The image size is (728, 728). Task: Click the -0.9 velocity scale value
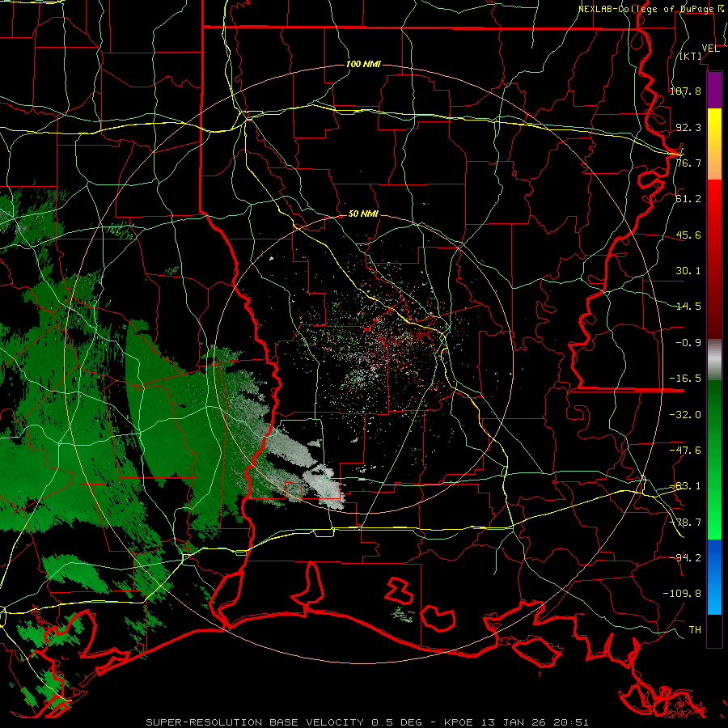(x=688, y=343)
